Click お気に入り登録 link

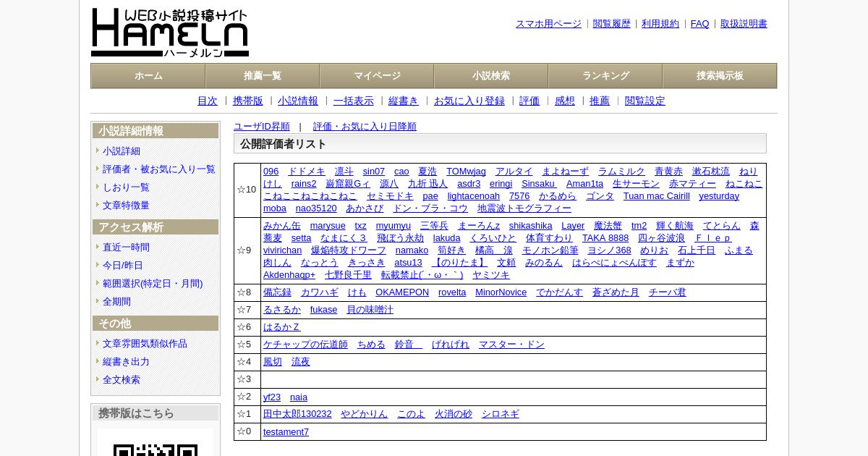[x=469, y=101]
